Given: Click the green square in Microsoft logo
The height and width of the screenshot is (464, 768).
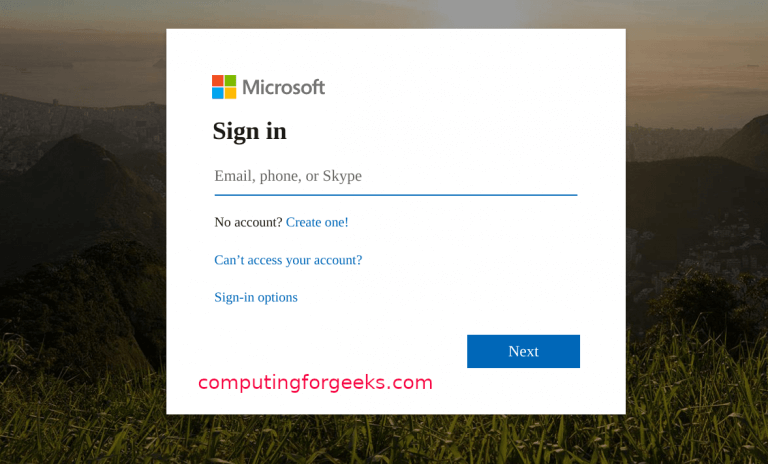Looking at the screenshot, I should (230, 81).
